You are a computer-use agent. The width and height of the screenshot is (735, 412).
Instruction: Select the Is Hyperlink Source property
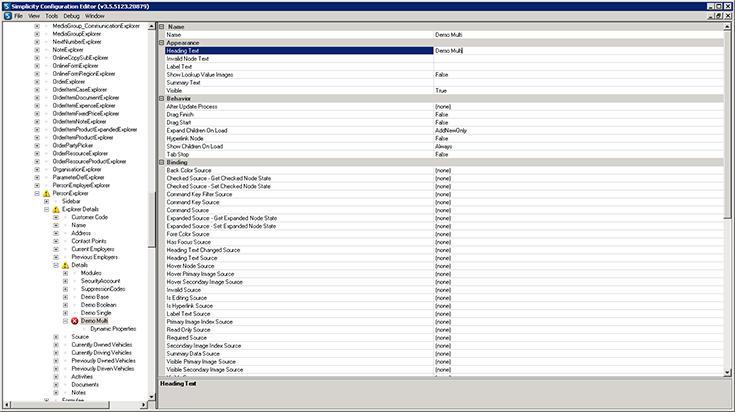[189, 306]
